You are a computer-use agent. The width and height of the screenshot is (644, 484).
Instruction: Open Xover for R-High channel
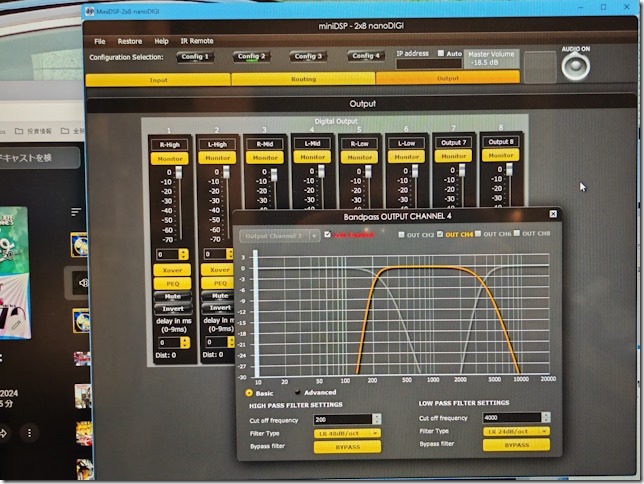pos(172,270)
